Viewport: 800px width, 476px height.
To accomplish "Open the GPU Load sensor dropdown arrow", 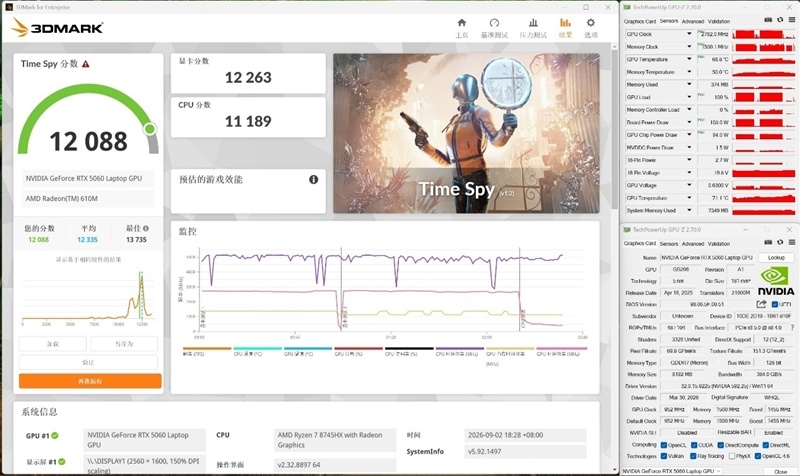I will 689,97.
